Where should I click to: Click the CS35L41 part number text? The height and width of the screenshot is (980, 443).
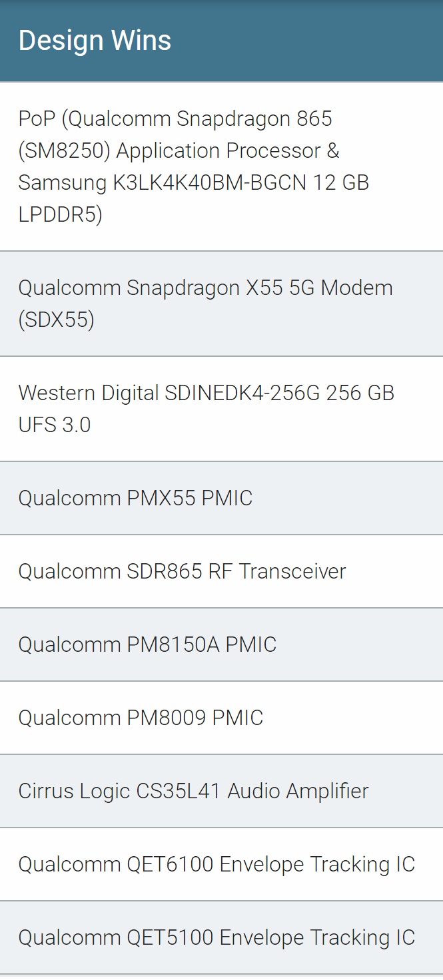coord(179,791)
